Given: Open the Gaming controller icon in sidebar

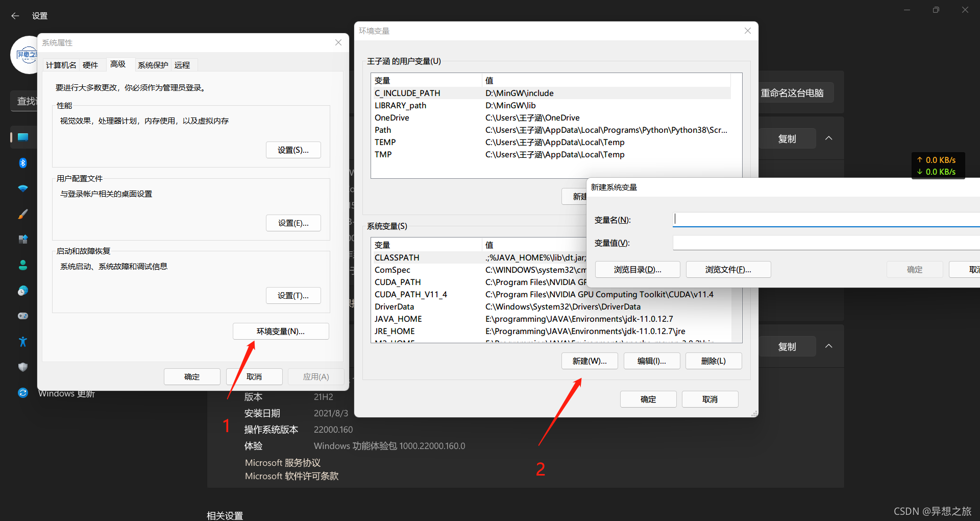Looking at the screenshot, I should [x=23, y=316].
